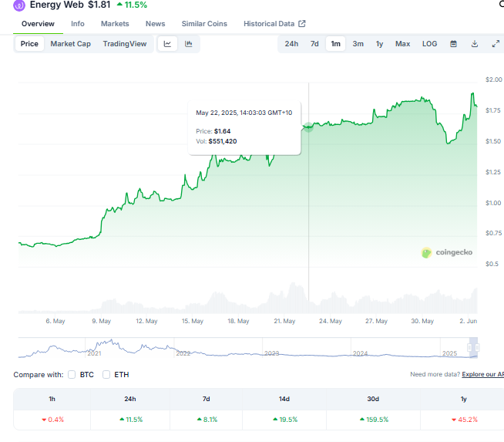Open the News tab
Screen dimensions: 504x442
(x=155, y=24)
